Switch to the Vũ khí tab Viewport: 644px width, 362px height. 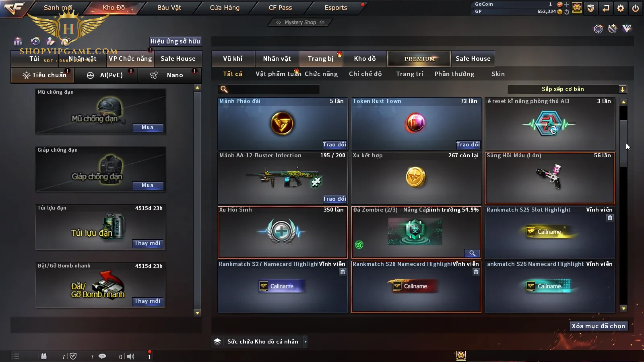(233, 59)
